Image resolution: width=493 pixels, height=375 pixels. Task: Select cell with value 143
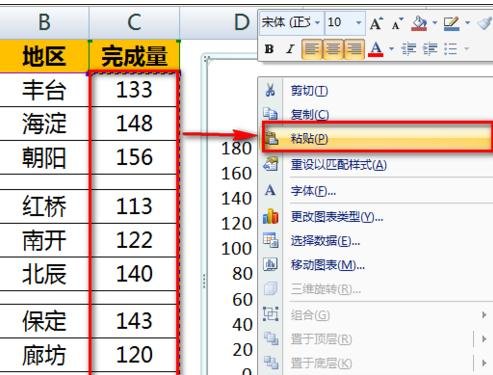click(134, 321)
